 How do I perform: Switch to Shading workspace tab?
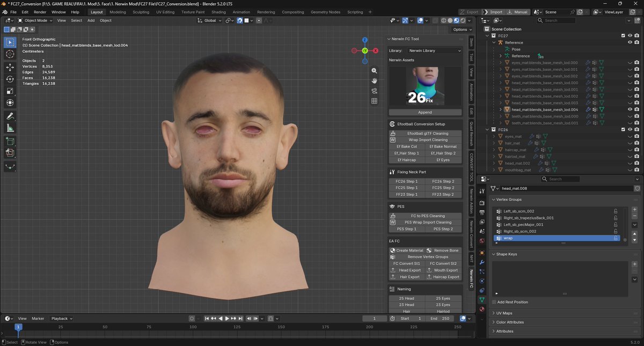[218, 12]
